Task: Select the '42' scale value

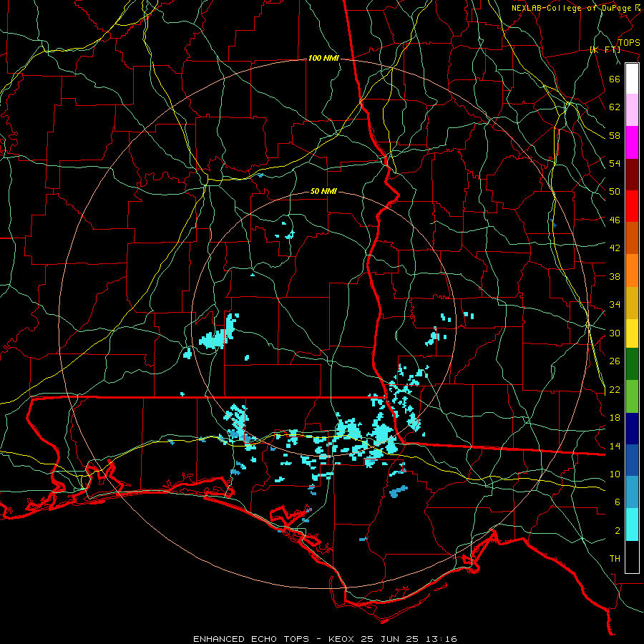Action: [615, 248]
